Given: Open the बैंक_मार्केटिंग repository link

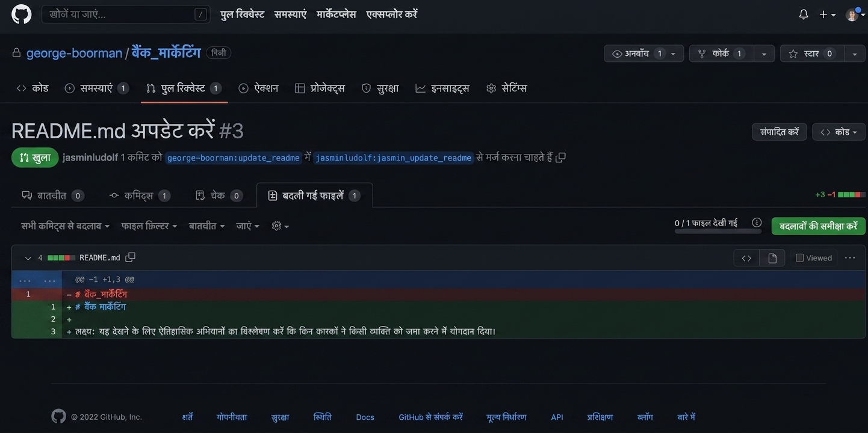Looking at the screenshot, I should [166, 53].
